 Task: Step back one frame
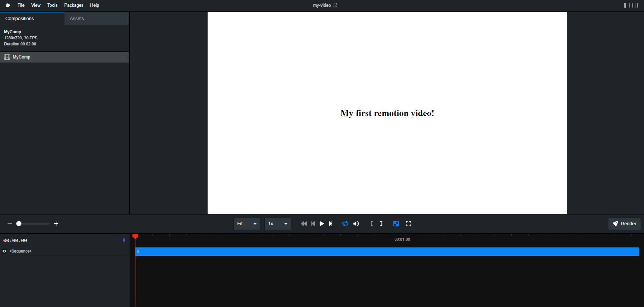(x=313, y=224)
